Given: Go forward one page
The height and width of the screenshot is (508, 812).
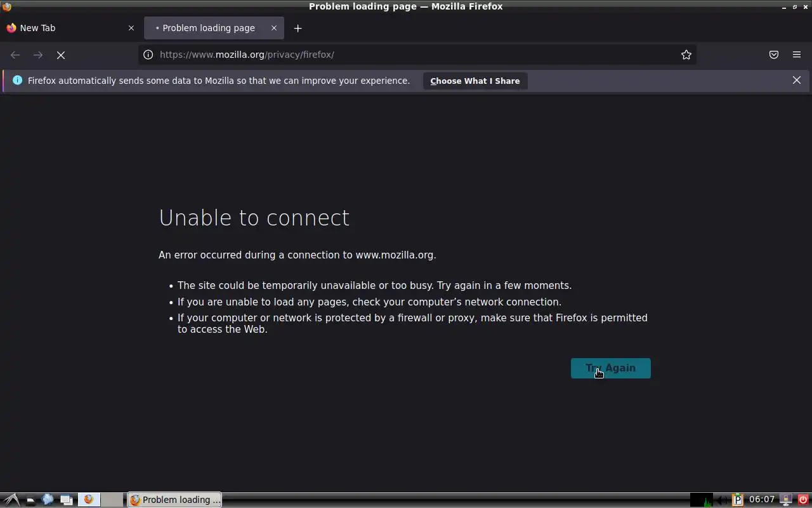Looking at the screenshot, I should click(x=38, y=55).
